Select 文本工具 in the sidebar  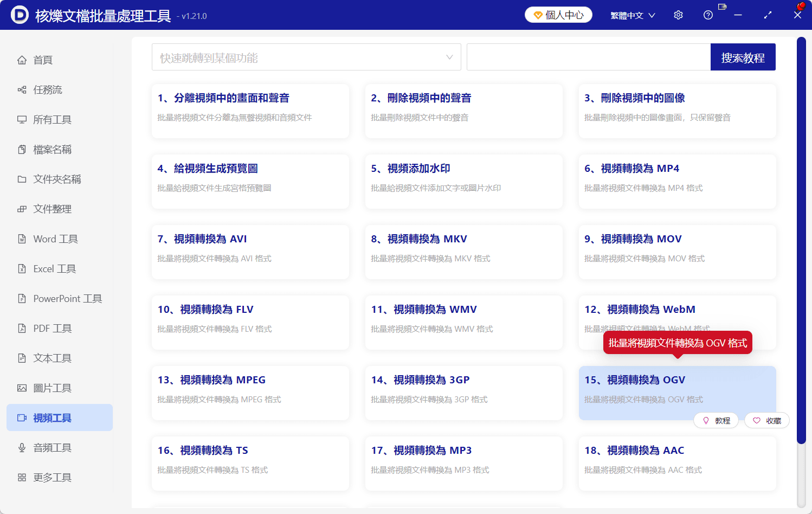pos(60,358)
